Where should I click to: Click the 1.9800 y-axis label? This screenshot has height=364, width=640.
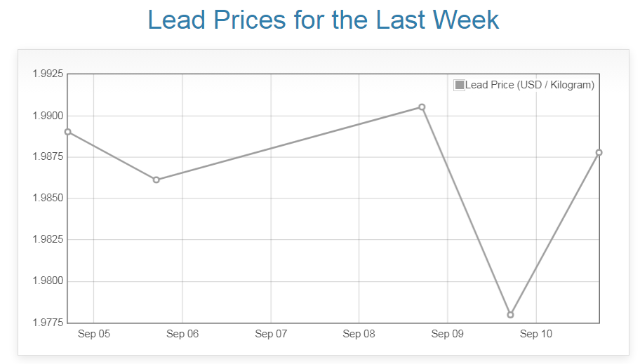click(x=48, y=281)
